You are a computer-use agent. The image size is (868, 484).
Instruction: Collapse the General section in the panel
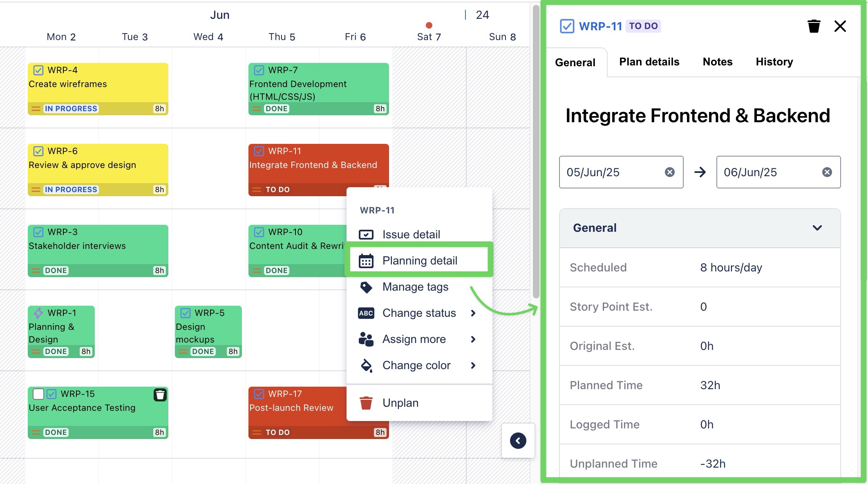(x=817, y=228)
